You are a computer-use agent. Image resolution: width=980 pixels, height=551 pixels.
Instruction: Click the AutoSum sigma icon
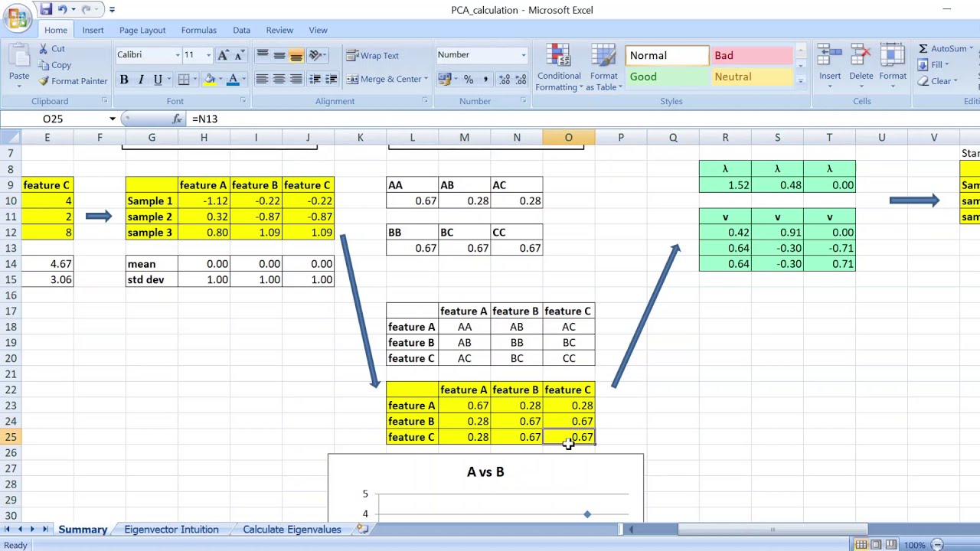point(923,48)
